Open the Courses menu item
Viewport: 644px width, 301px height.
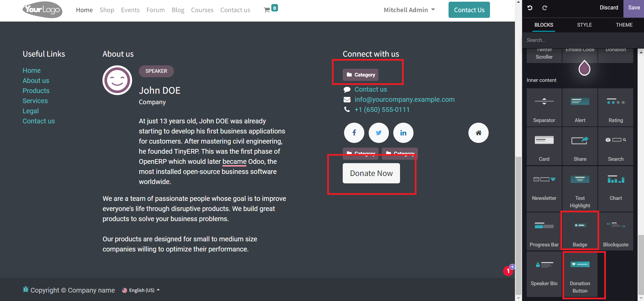pyautogui.click(x=202, y=10)
